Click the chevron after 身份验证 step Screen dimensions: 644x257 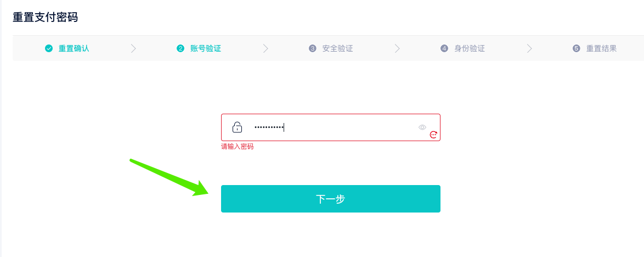529,48
